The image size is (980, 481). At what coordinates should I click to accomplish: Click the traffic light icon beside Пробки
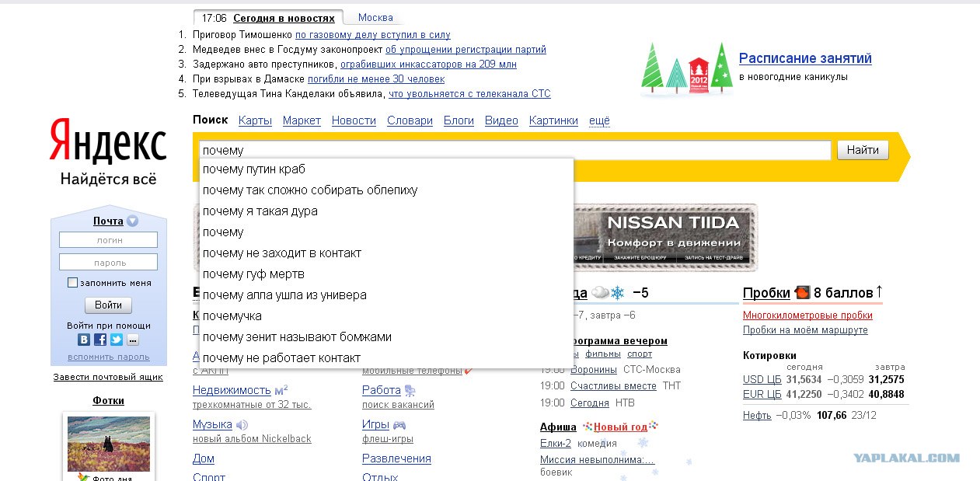(803, 293)
